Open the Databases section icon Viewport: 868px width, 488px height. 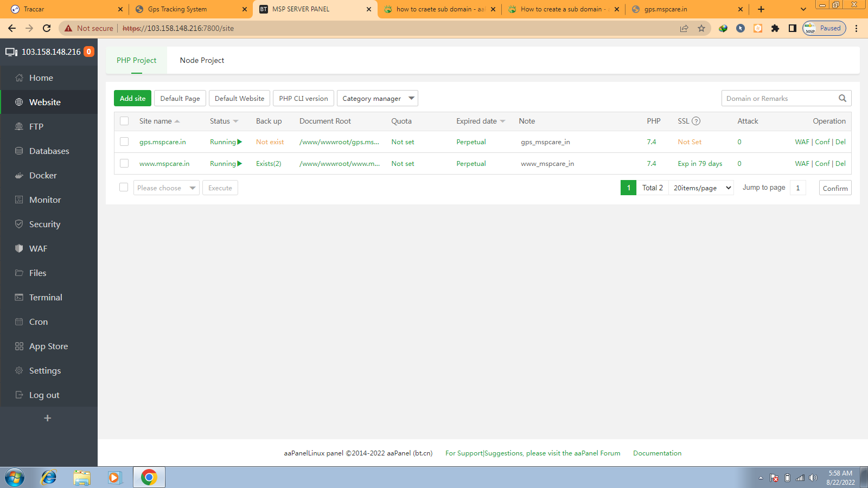pos(19,151)
